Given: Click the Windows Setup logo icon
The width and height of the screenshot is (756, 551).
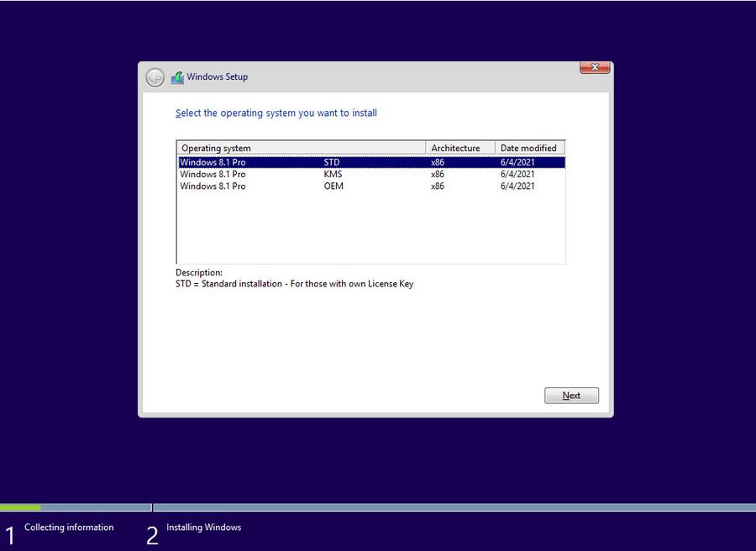Looking at the screenshot, I should (x=176, y=76).
